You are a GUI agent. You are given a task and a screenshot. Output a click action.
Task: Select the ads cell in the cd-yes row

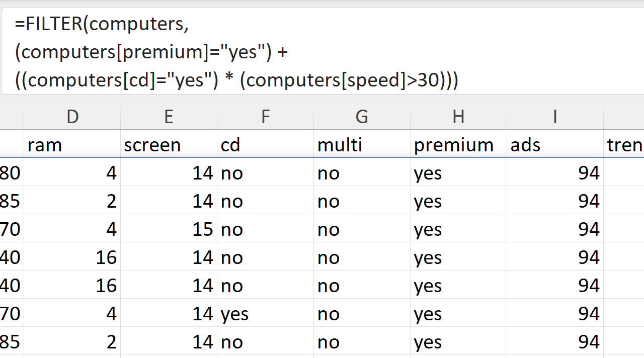[x=555, y=314]
